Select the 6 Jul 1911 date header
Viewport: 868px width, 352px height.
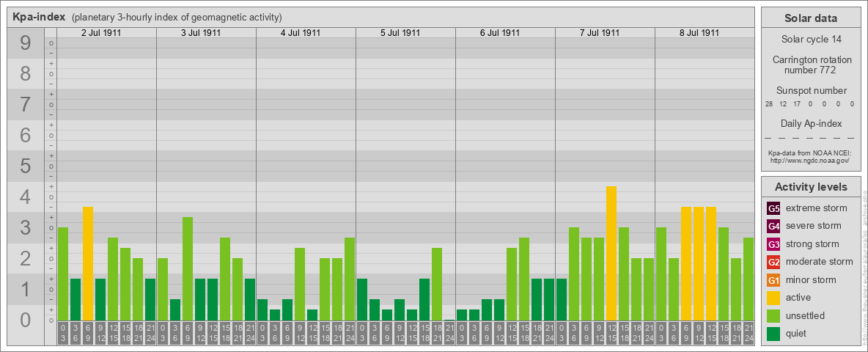(499, 33)
